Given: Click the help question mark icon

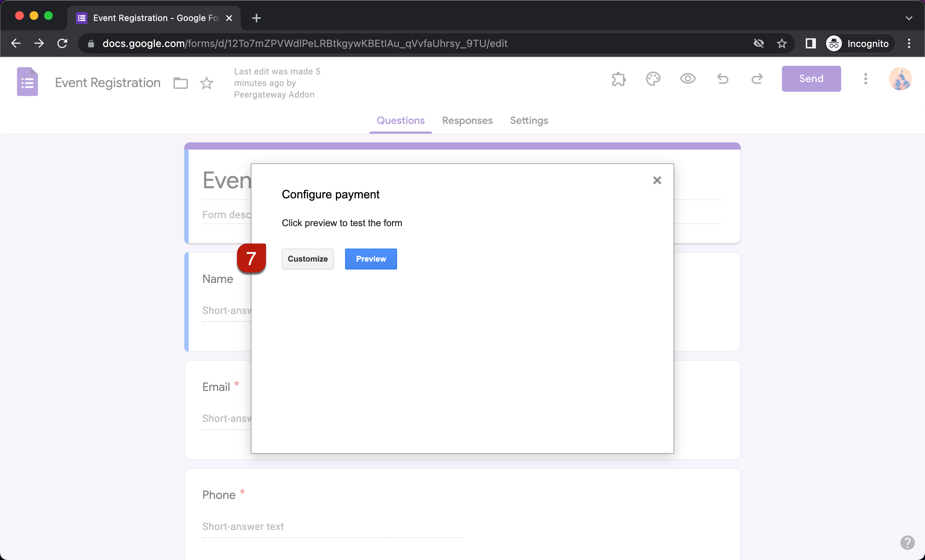Looking at the screenshot, I should click(x=908, y=543).
